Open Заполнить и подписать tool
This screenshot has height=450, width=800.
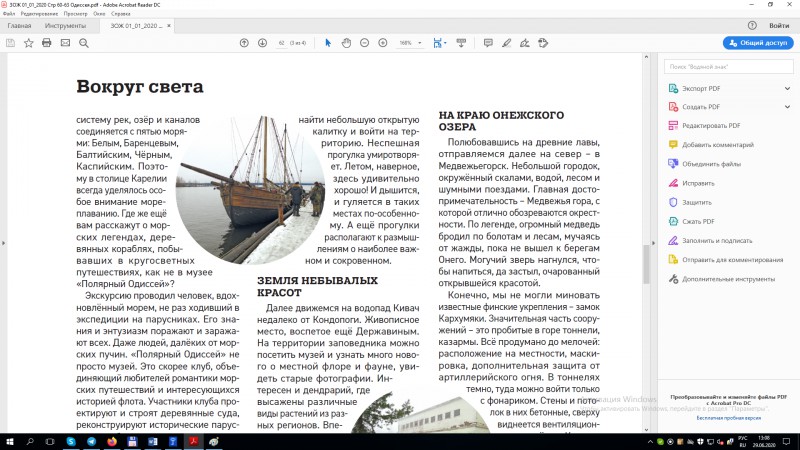click(710, 240)
